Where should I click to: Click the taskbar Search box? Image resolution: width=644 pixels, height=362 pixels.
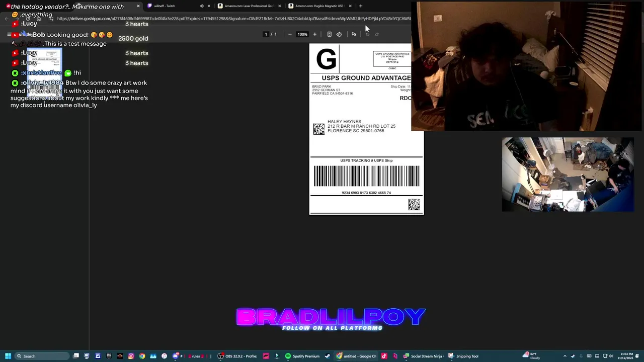coord(42,356)
